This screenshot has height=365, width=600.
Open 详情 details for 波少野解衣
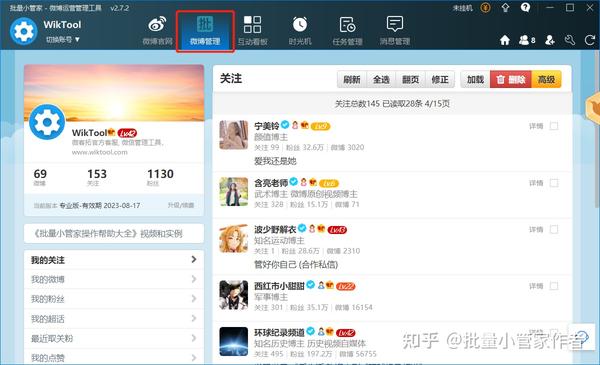pos(536,229)
